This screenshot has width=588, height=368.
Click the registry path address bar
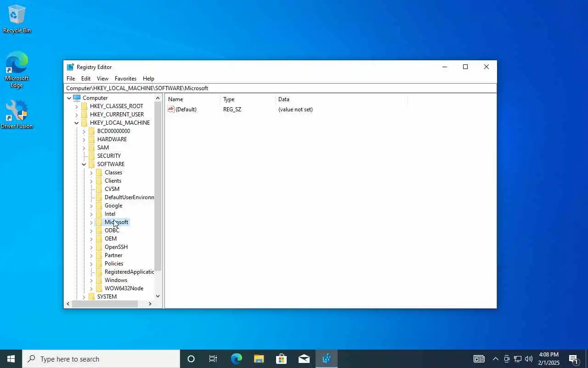tap(280, 88)
